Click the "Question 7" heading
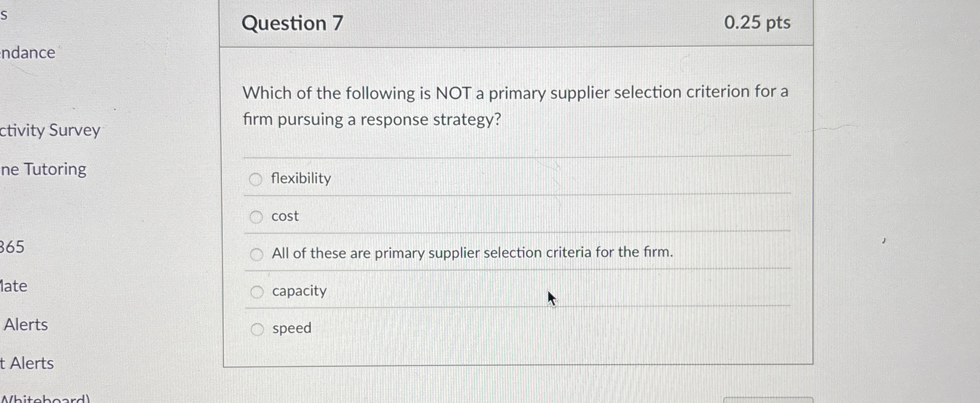The width and height of the screenshot is (980, 403). click(x=292, y=23)
